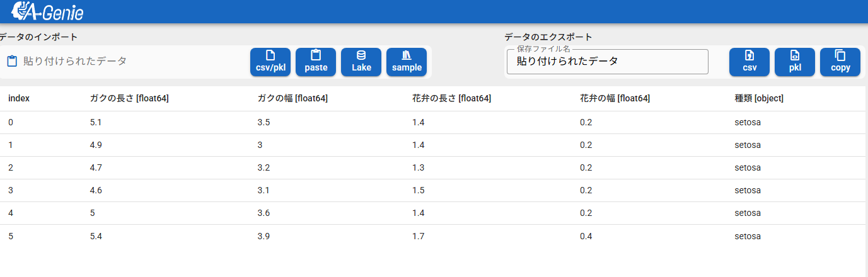Click sepal length value 5.1

click(96, 122)
